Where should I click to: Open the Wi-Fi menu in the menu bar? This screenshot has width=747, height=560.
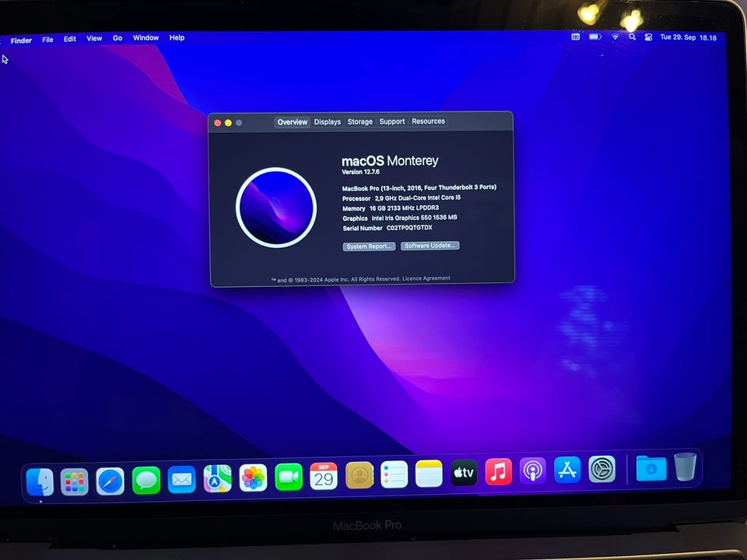615,37
